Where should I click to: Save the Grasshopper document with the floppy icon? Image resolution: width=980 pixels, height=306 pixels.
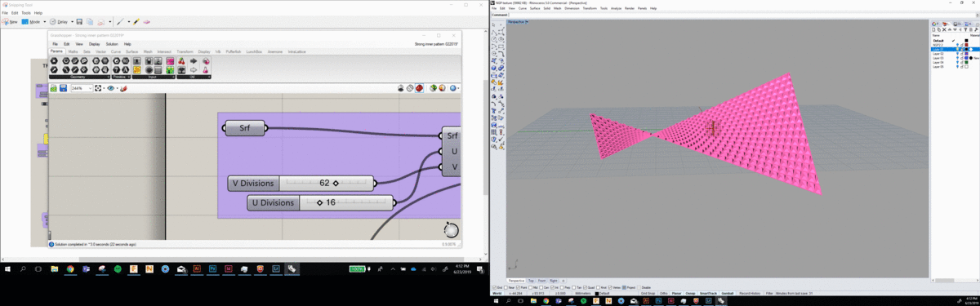click(63, 88)
